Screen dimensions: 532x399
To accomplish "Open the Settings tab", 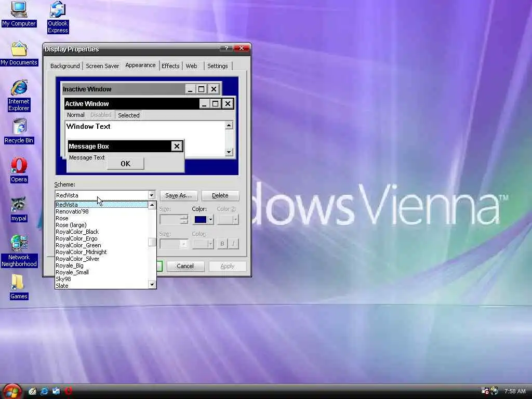I will [x=218, y=66].
